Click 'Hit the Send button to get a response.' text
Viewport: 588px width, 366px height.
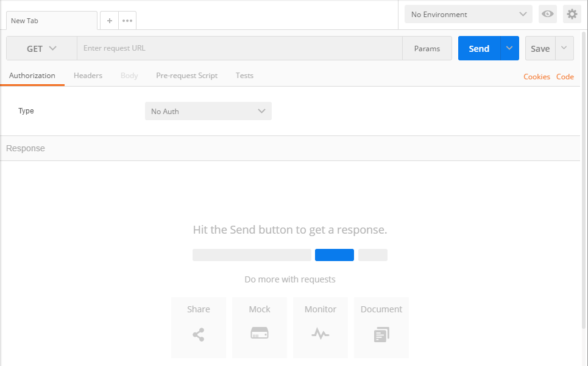pyautogui.click(x=290, y=230)
